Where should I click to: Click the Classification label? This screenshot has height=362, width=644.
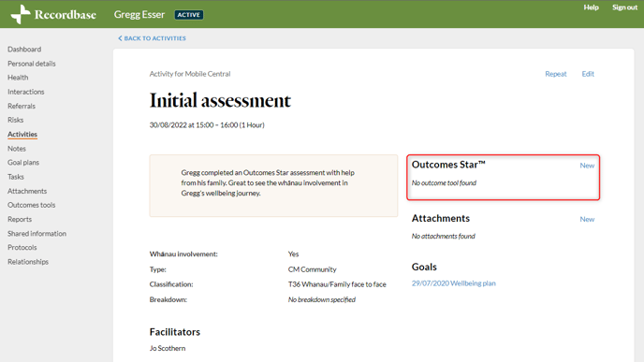coord(171,284)
